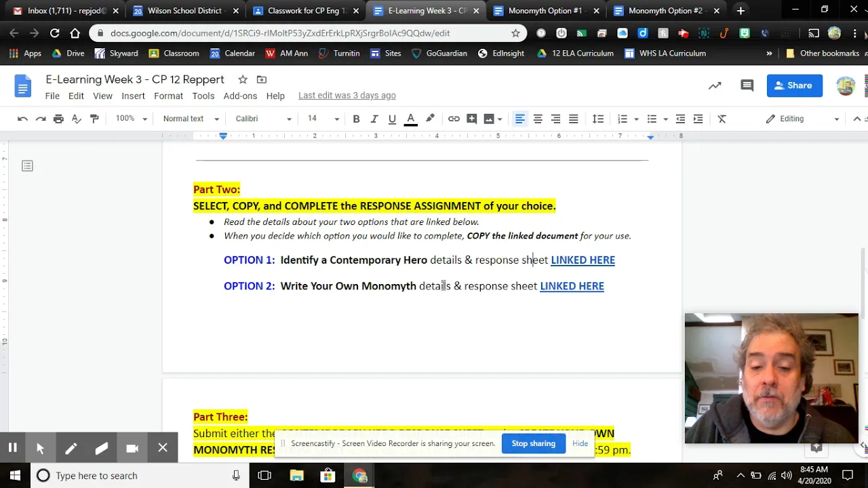Image resolution: width=868 pixels, height=488 pixels.
Task: Click the Insert link icon
Action: pos(454,119)
